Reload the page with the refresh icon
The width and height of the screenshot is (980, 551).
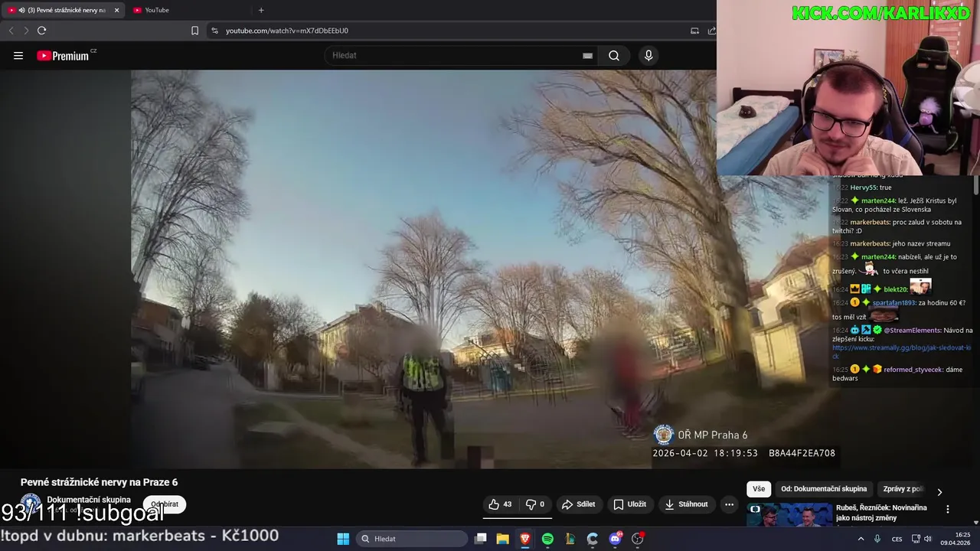(x=41, y=31)
